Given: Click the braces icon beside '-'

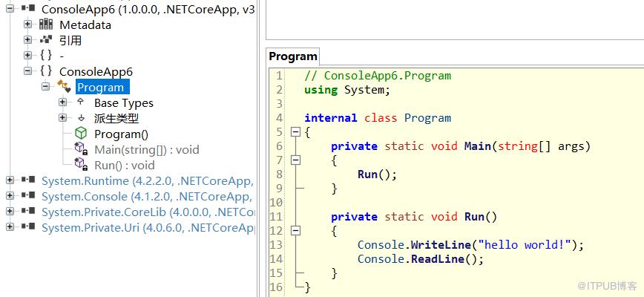Looking at the screenshot, I should (x=46, y=55).
